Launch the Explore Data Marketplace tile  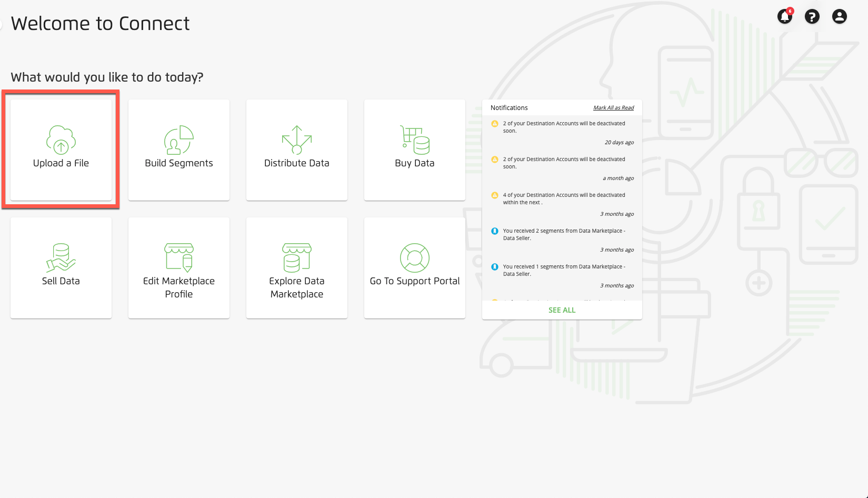(x=297, y=268)
